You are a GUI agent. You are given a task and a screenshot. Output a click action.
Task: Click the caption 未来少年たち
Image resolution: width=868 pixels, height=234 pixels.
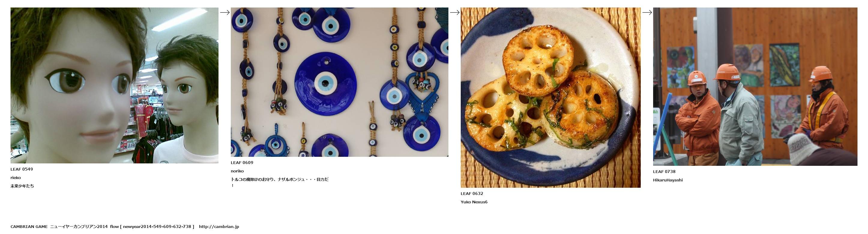coord(22,186)
